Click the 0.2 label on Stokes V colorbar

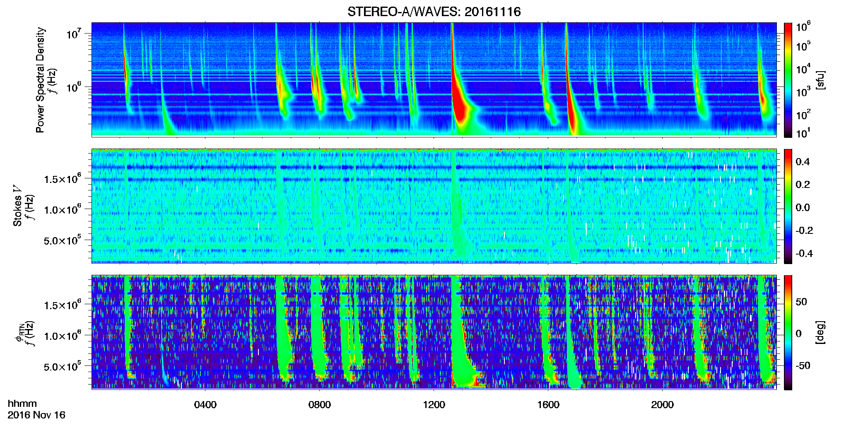803,185
